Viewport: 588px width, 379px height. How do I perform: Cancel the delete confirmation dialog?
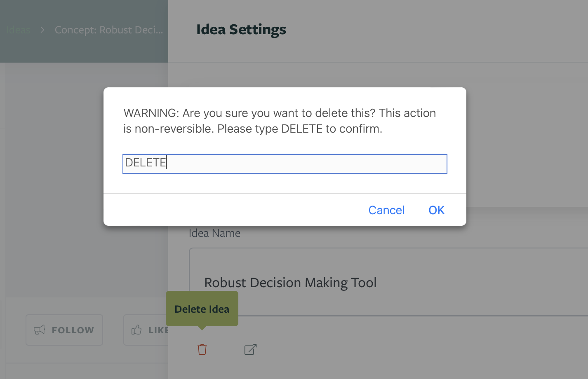click(x=386, y=210)
